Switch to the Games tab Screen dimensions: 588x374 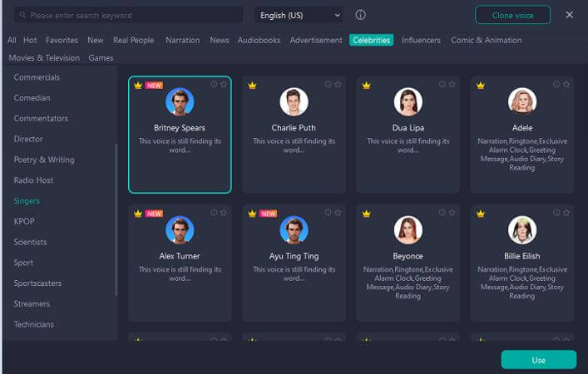[x=101, y=57]
